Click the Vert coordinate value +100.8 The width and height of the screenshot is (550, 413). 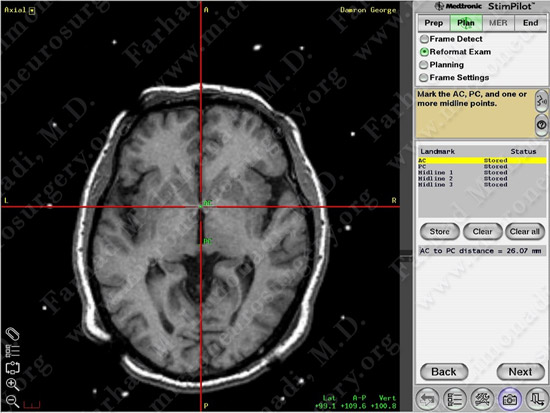tap(384, 406)
